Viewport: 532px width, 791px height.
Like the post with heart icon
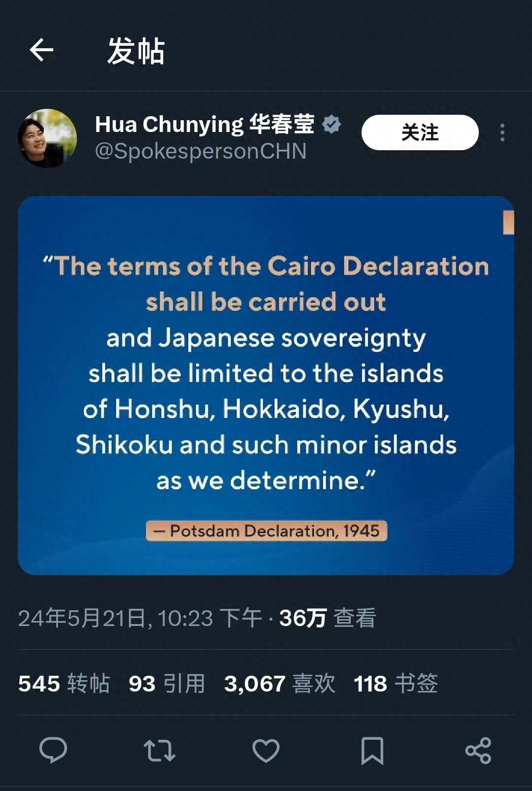266,751
